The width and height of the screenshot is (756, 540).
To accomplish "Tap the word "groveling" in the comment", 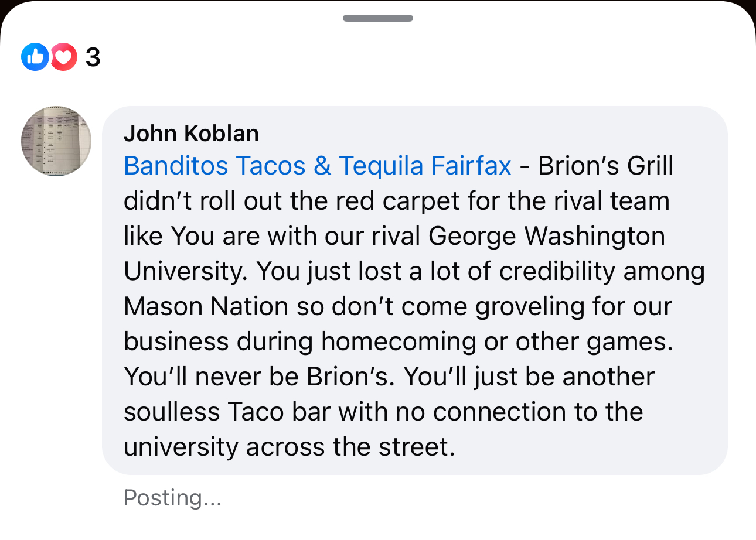I will click(x=531, y=306).
